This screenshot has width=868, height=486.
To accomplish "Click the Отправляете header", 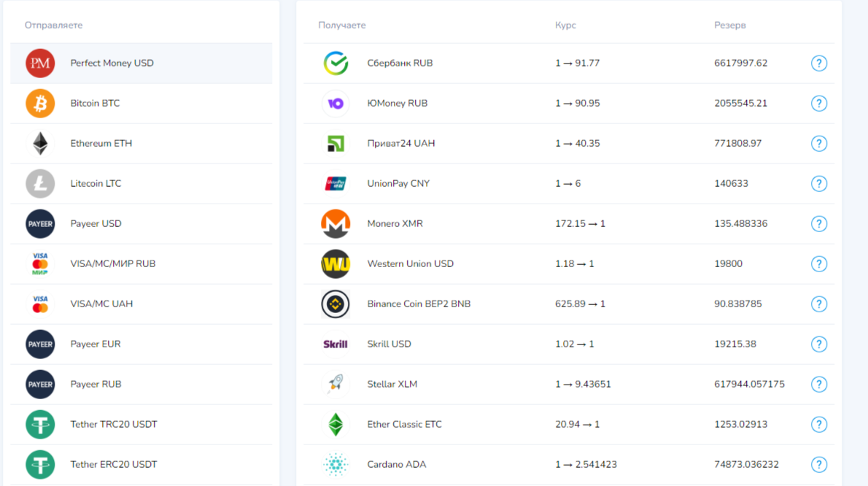I will point(53,26).
